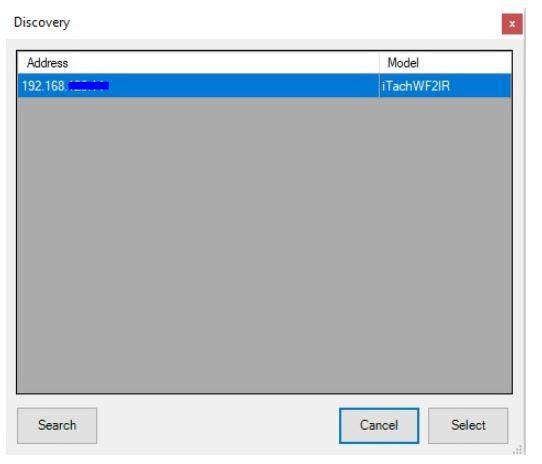Click the Cancel button

click(379, 426)
